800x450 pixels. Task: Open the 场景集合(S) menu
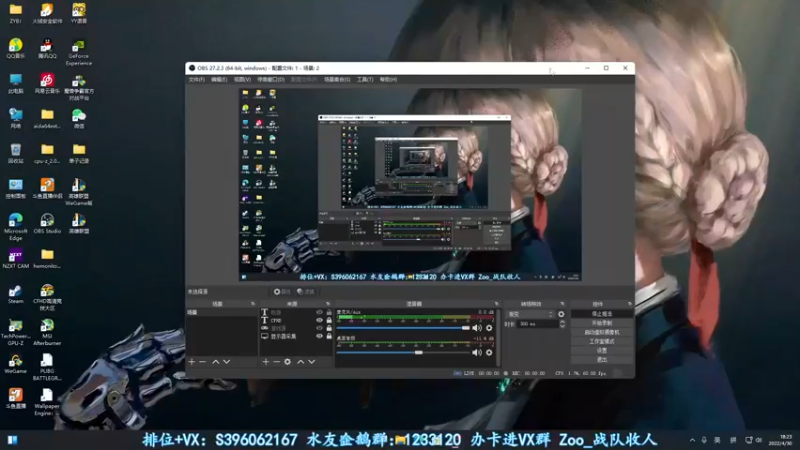[337, 80]
